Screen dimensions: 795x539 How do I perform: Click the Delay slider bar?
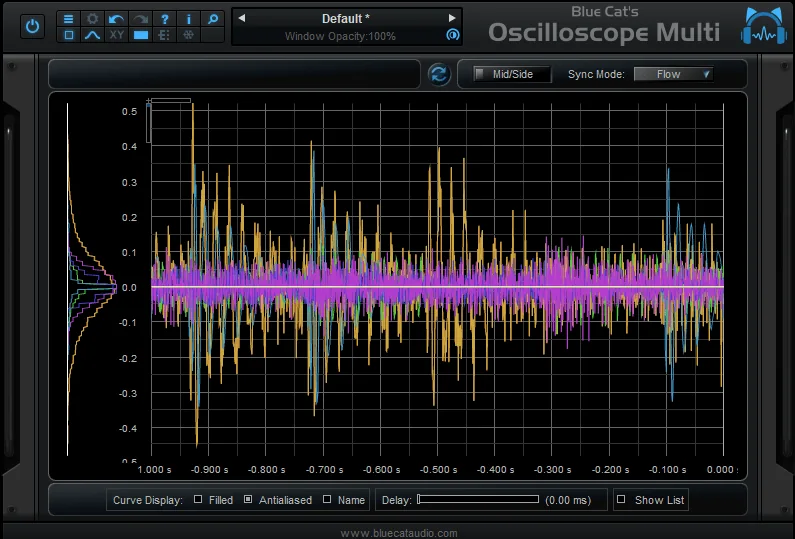click(478, 499)
